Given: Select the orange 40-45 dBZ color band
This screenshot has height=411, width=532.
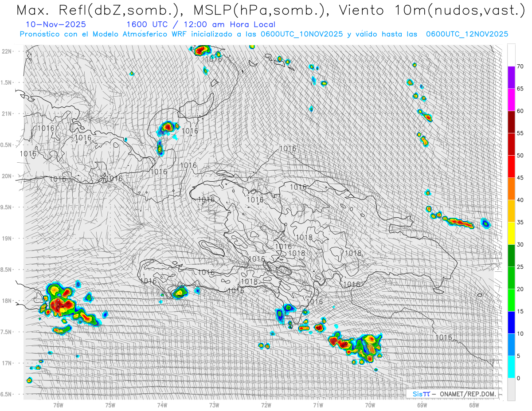Looking at the screenshot, I should pyautogui.click(x=511, y=189).
